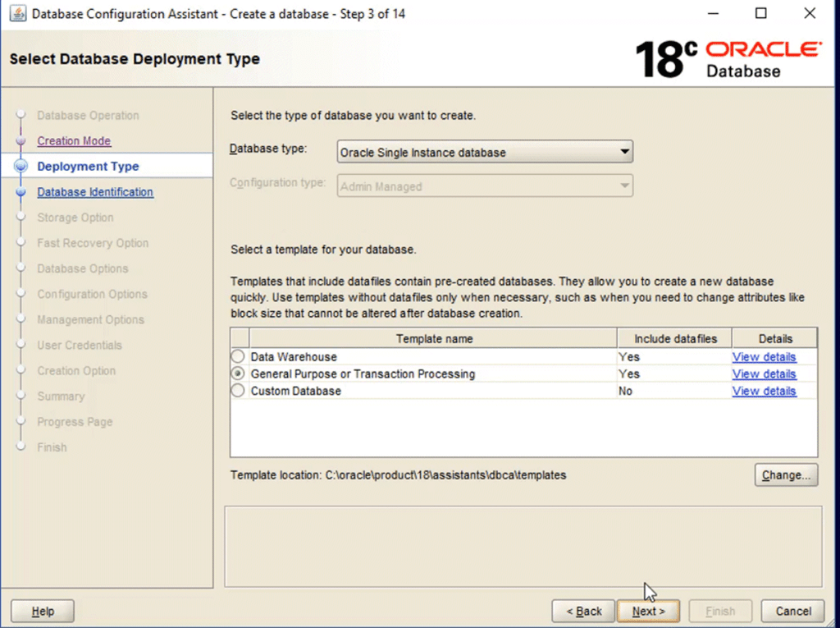Go back with the Back button

[583, 612]
